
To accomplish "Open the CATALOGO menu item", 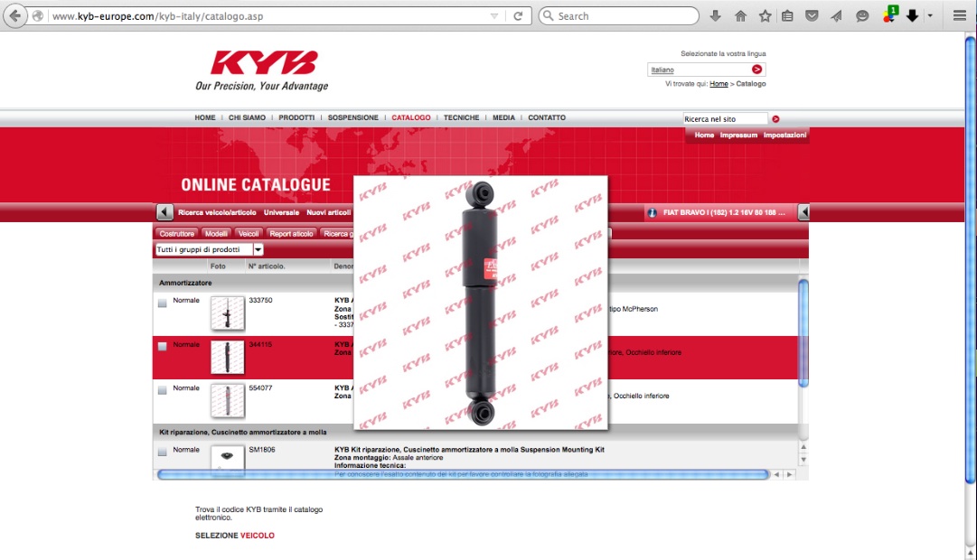I will pyautogui.click(x=411, y=117).
